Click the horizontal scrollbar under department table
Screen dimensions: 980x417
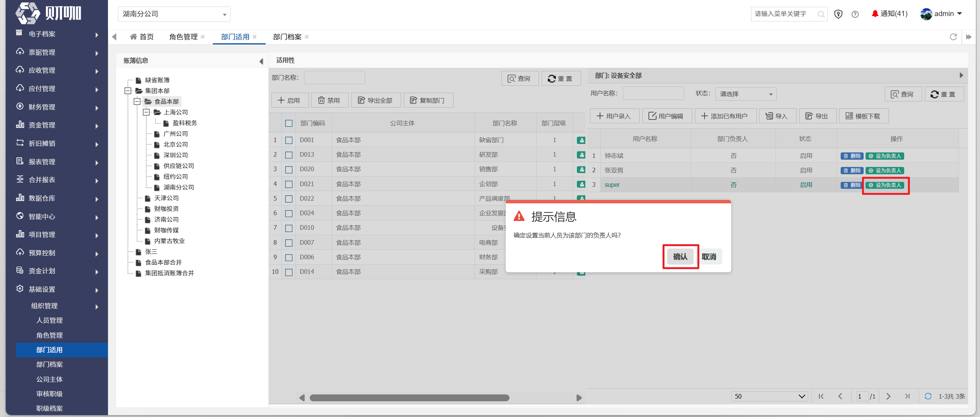click(x=409, y=398)
